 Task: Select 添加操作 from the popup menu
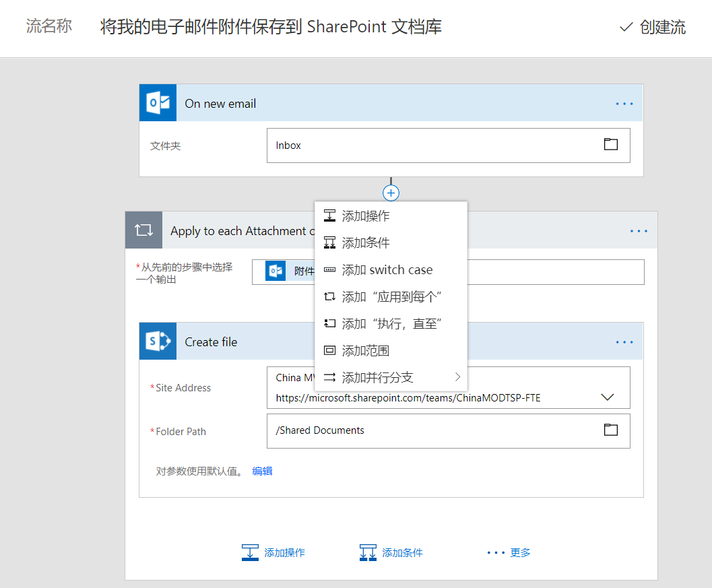(365, 216)
